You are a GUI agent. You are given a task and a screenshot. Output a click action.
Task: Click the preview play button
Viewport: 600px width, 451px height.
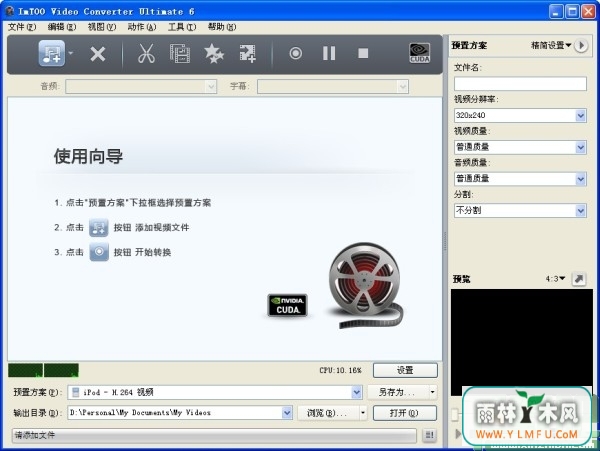458,433
